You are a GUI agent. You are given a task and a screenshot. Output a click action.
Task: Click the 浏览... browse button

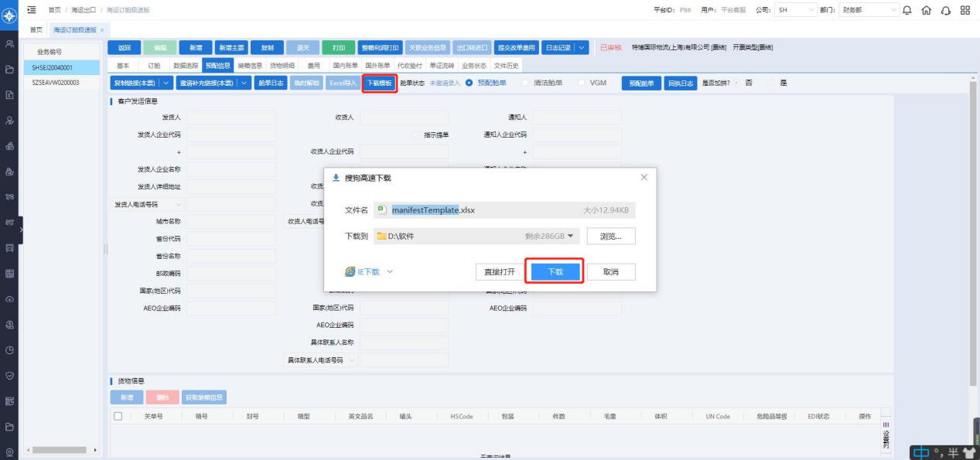click(x=611, y=236)
